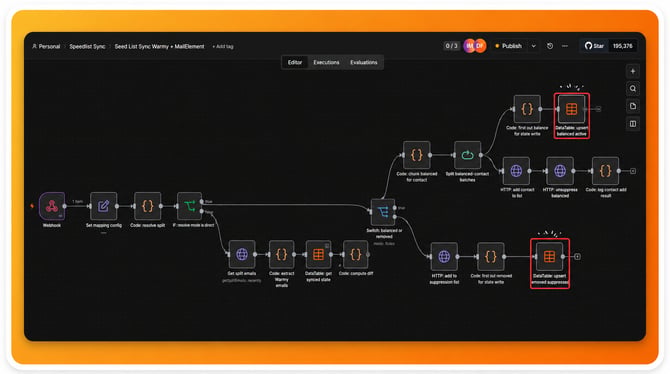Click the Code: resolve split node

tap(147, 206)
